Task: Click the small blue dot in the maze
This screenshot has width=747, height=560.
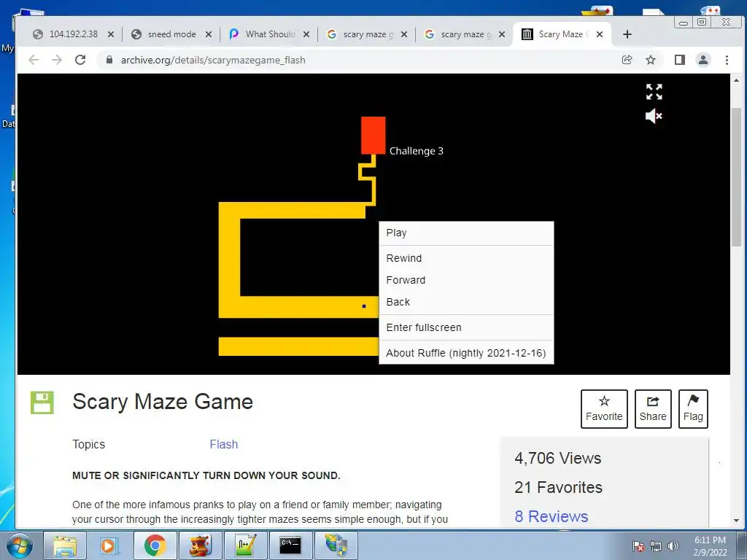Action: tap(364, 306)
